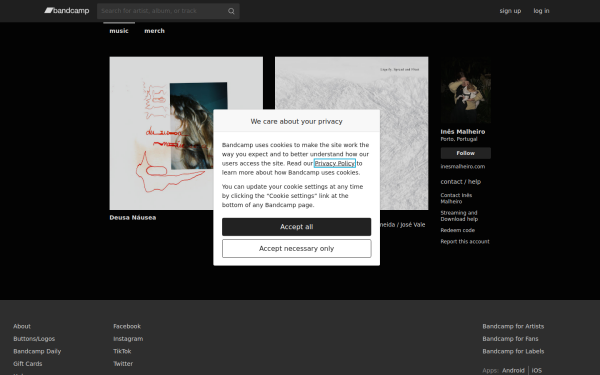The width and height of the screenshot is (600, 375).
Task: Follow Inês Malheiro
Action: [x=466, y=153]
